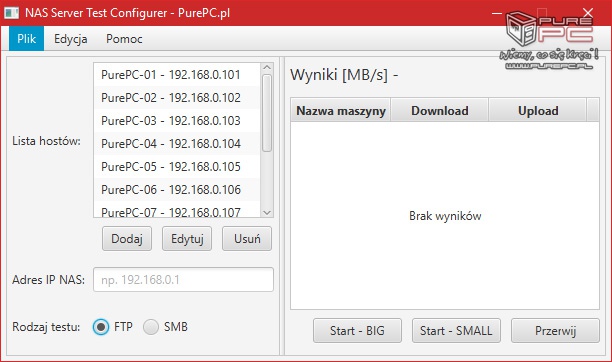This screenshot has height=362, width=612.
Task: Close the NAS Server Test Configurer window
Action: [x=588, y=13]
